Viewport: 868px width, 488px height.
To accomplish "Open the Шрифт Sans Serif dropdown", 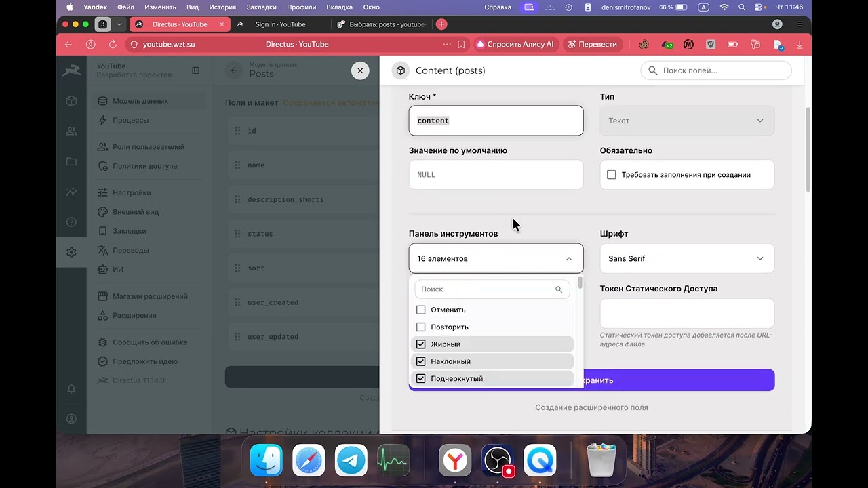I will 687,258.
